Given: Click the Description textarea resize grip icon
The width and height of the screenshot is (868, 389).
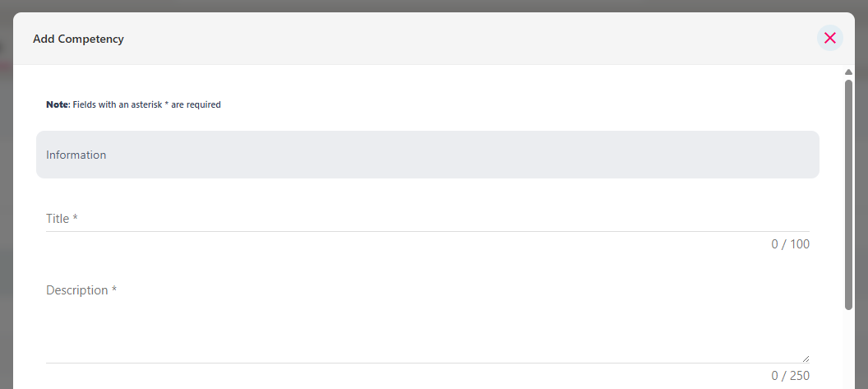Looking at the screenshot, I should pos(806,359).
